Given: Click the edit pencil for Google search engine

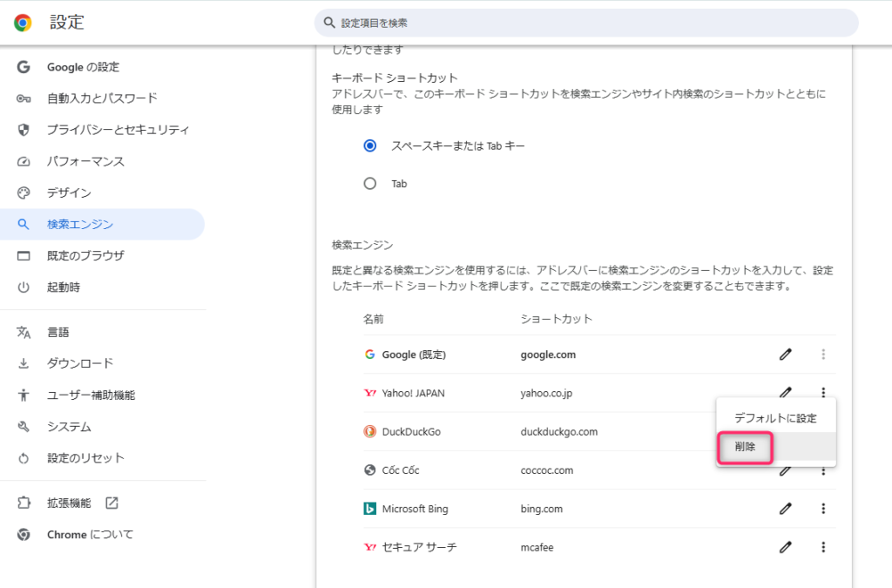Looking at the screenshot, I should coord(786,355).
